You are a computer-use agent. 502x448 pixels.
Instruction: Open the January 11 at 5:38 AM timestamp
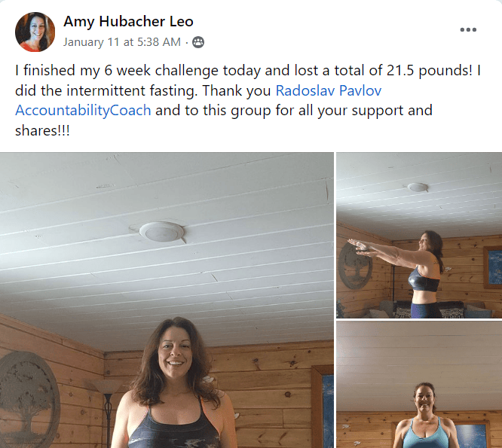point(121,42)
